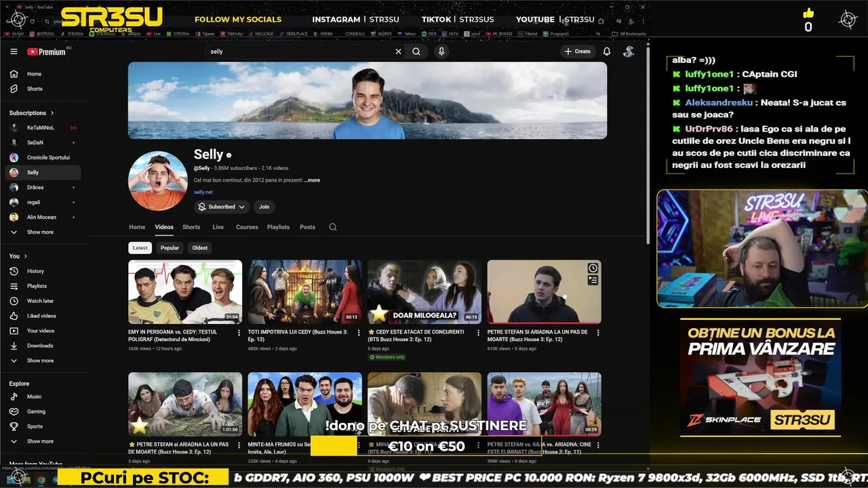Open the SeDaN subscription channel

pos(43,142)
